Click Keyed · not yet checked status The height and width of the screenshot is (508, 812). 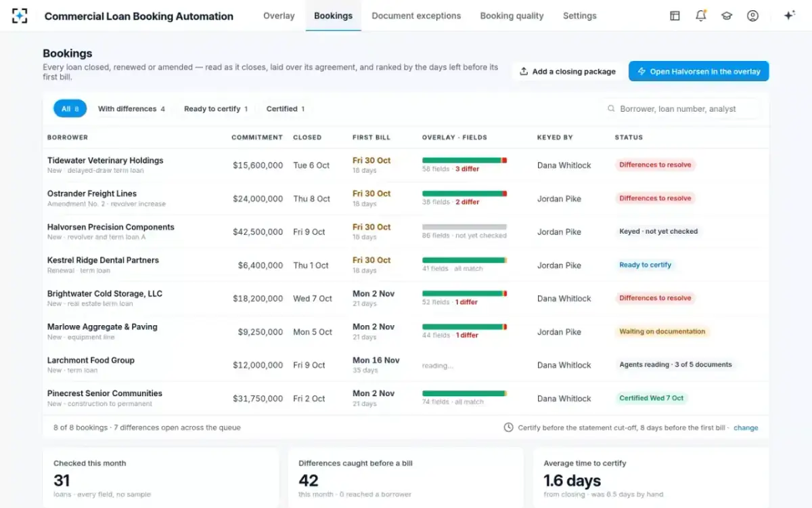coord(658,231)
